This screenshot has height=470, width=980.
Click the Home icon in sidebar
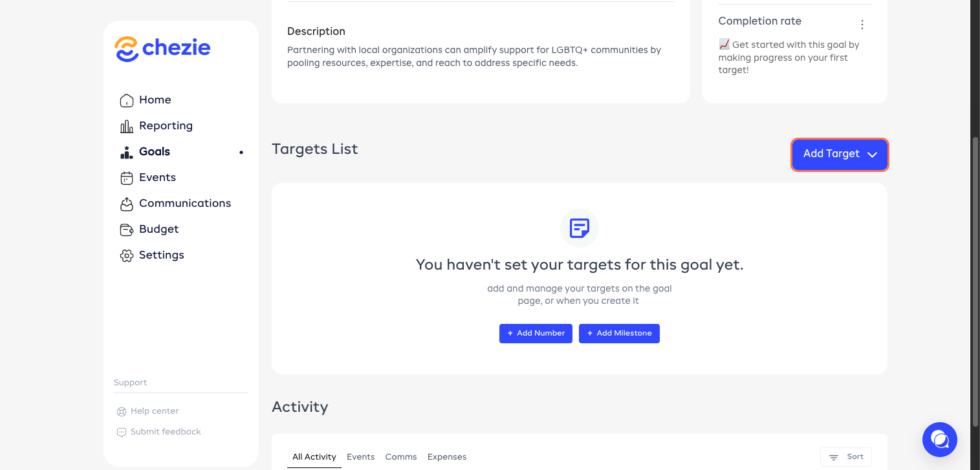click(127, 100)
